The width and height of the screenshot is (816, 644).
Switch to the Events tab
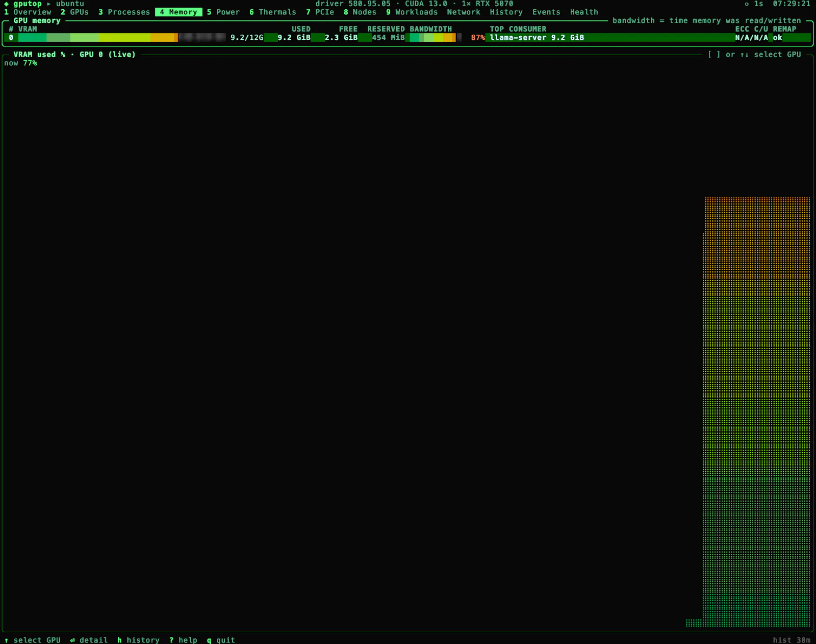click(x=546, y=12)
